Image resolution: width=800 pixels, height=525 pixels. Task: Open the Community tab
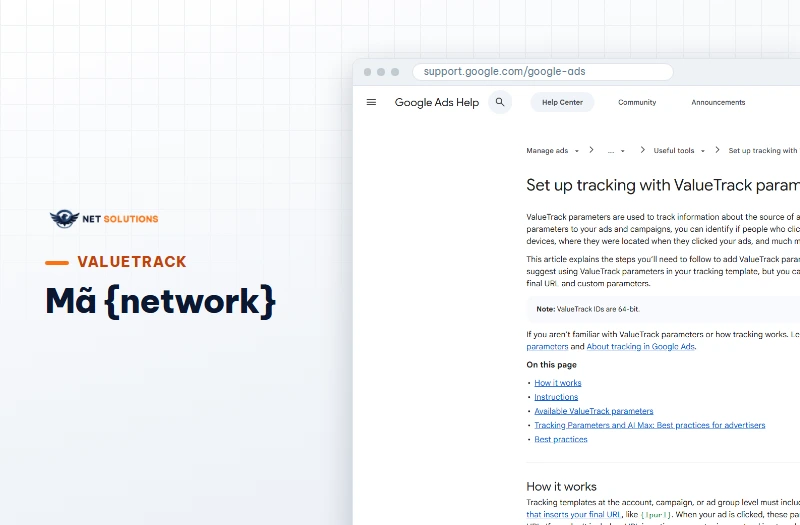click(x=637, y=102)
